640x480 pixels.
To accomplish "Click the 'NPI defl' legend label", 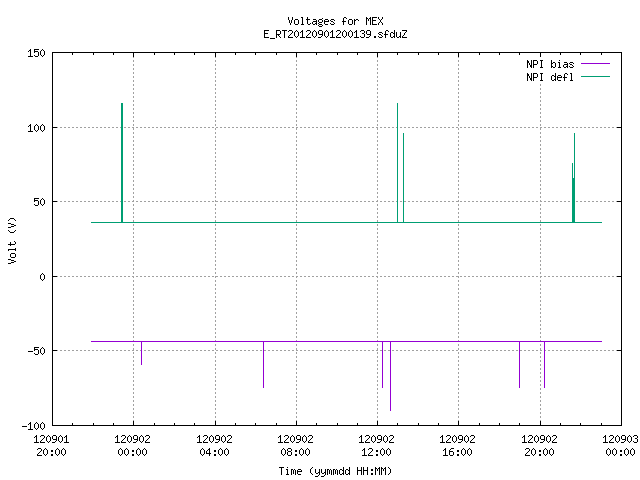I will point(550,77).
